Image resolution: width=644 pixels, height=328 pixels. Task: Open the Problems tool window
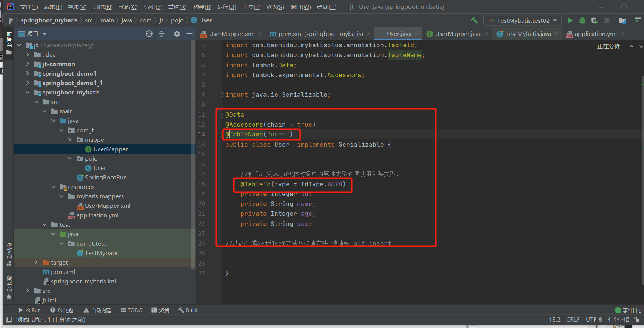pos(62,310)
